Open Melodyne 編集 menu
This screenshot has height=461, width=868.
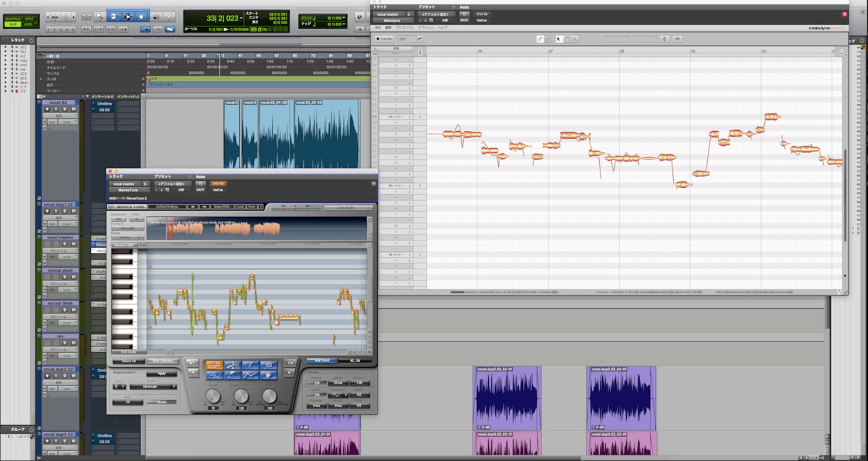[x=389, y=28]
